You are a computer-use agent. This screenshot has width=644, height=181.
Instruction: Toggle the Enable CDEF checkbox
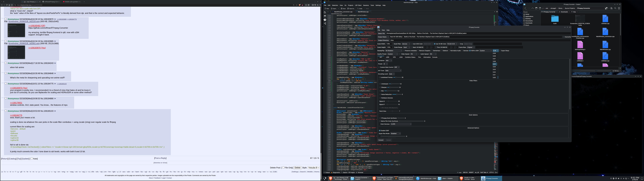tap(380, 130)
